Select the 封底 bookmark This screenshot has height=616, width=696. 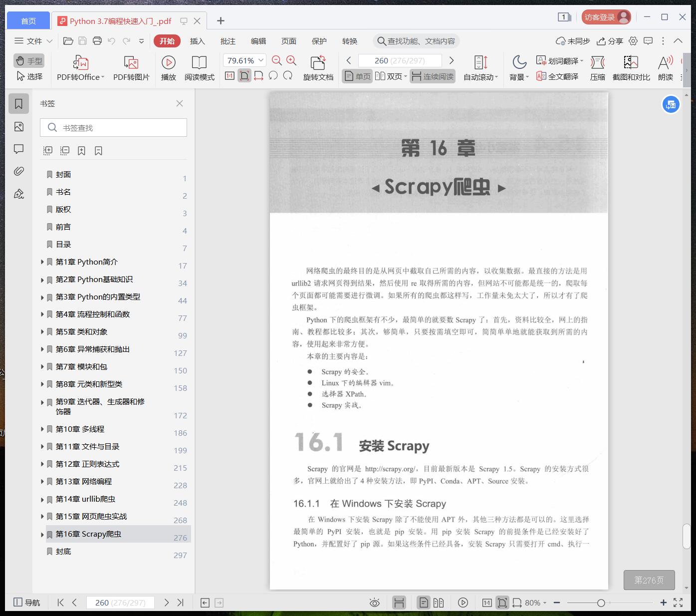point(63,552)
